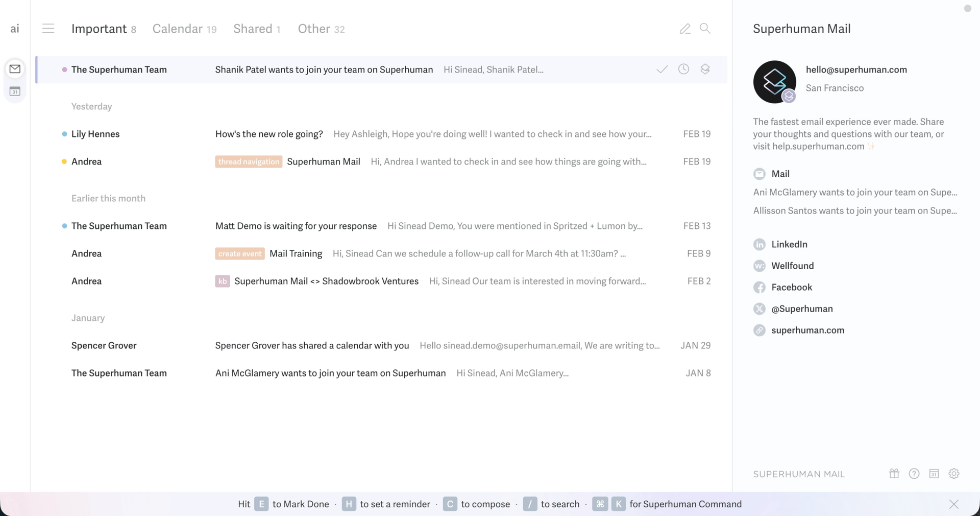Open the superhuman.com website link

tap(807, 330)
